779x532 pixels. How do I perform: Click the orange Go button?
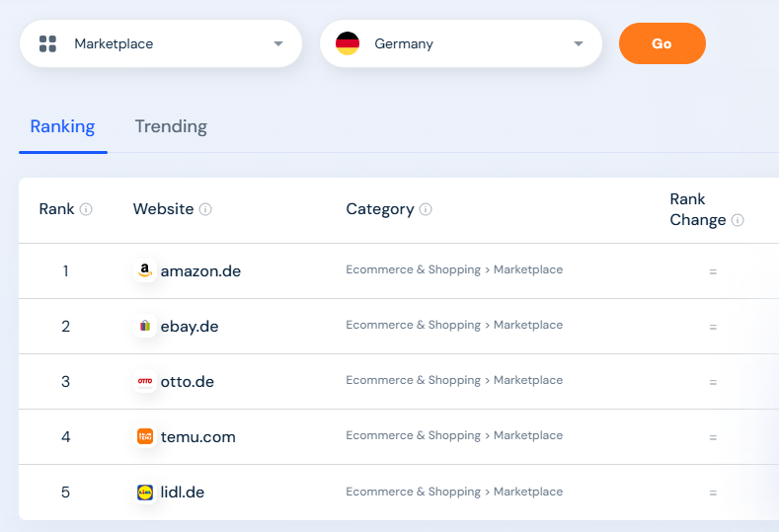coord(662,43)
